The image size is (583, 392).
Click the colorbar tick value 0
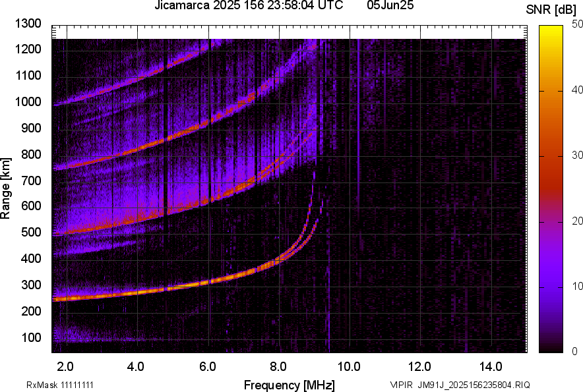click(x=575, y=351)
